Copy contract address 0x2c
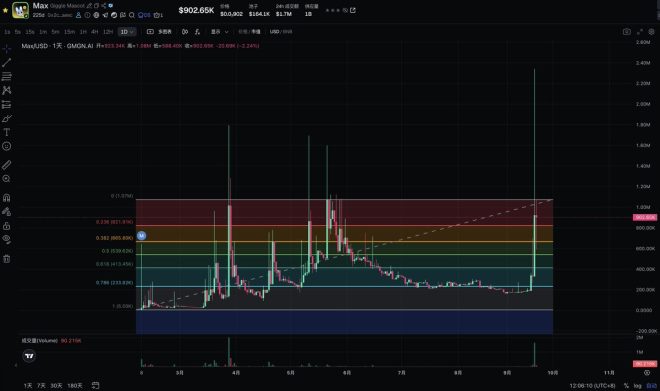The image size is (660, 391). pyautogui.click(x=59, y=15)
